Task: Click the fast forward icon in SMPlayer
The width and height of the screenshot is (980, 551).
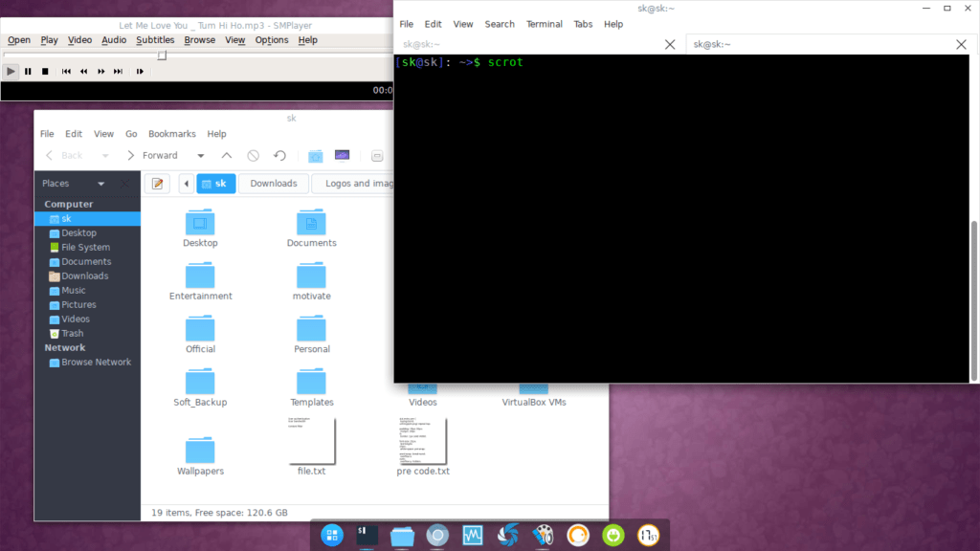Action: [x=100, y=71]
